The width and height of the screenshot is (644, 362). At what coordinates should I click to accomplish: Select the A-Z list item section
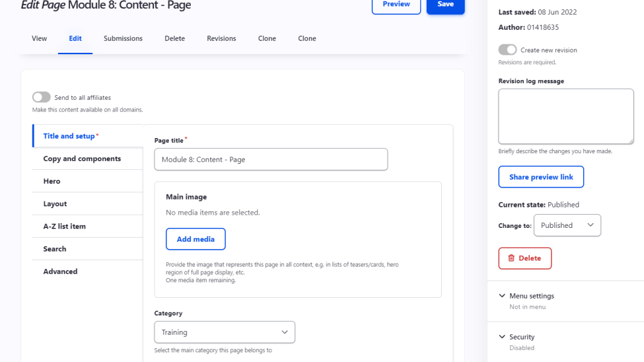pos(65,226)
